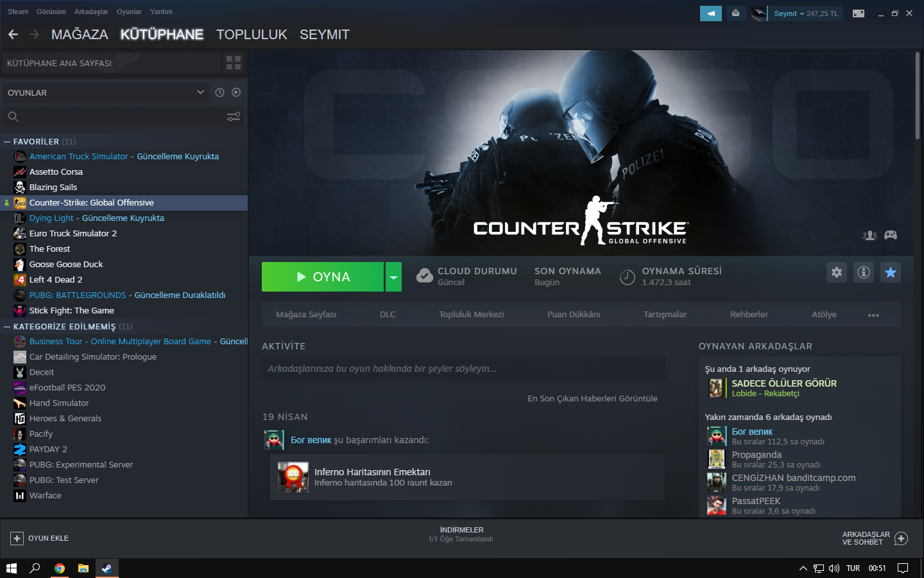Click the Inferno achievement badge icon

[293, 477]
